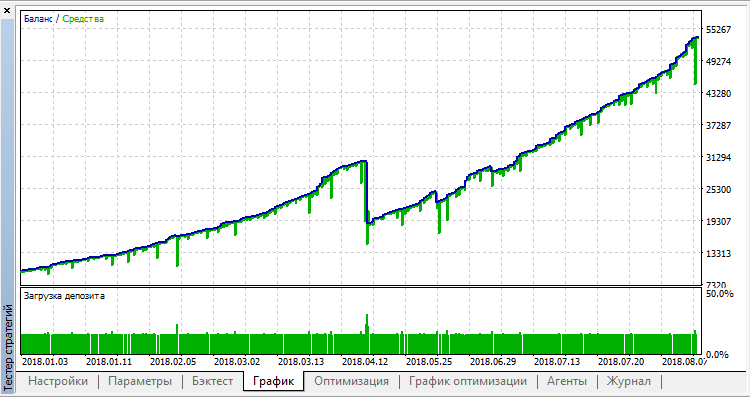Click the 13313 axis value

click(718, 254)
